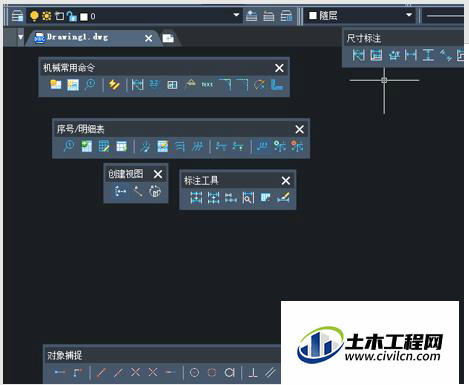
Task: Click the new drawing tab button
Action: coord(168,38)
